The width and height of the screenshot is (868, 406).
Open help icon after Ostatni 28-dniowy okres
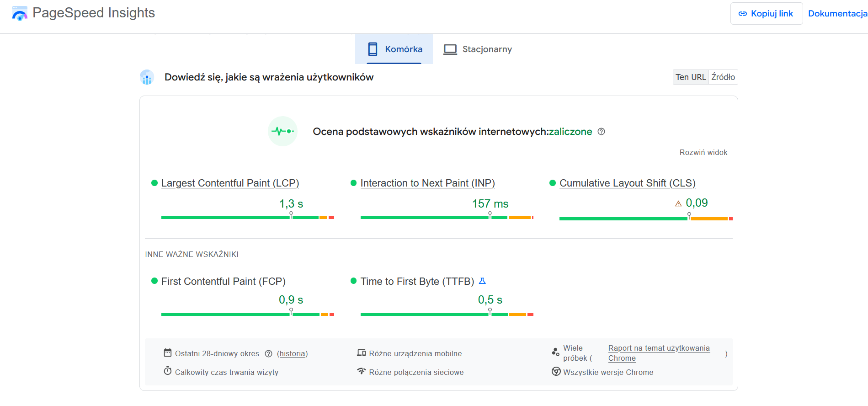pyautogui.click(x=269, y=353)
